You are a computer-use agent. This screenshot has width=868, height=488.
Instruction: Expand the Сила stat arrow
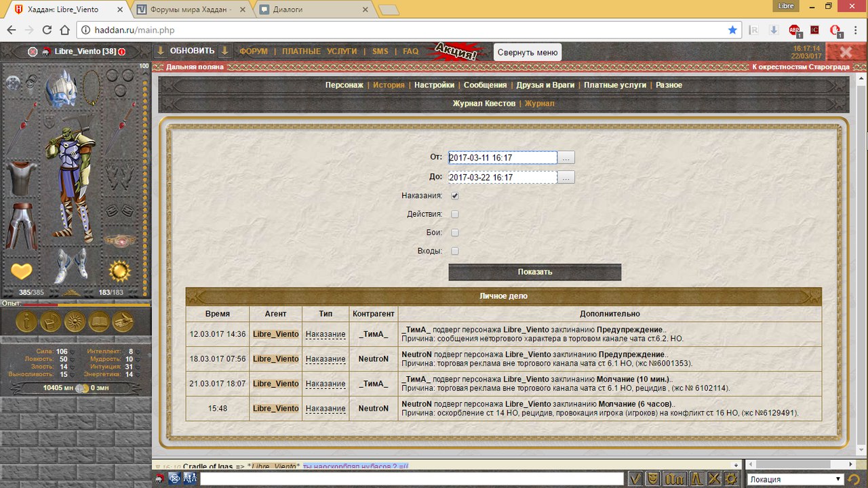(74, 351)
